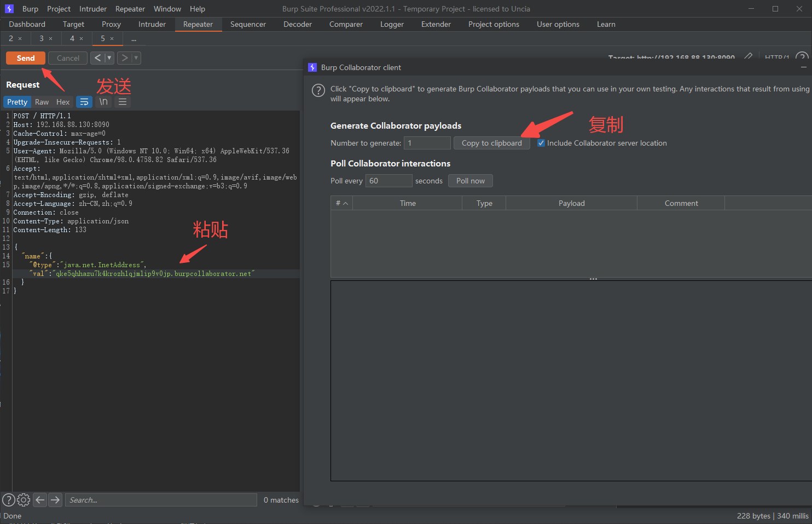Open the Burp menu

coord(30,9)
